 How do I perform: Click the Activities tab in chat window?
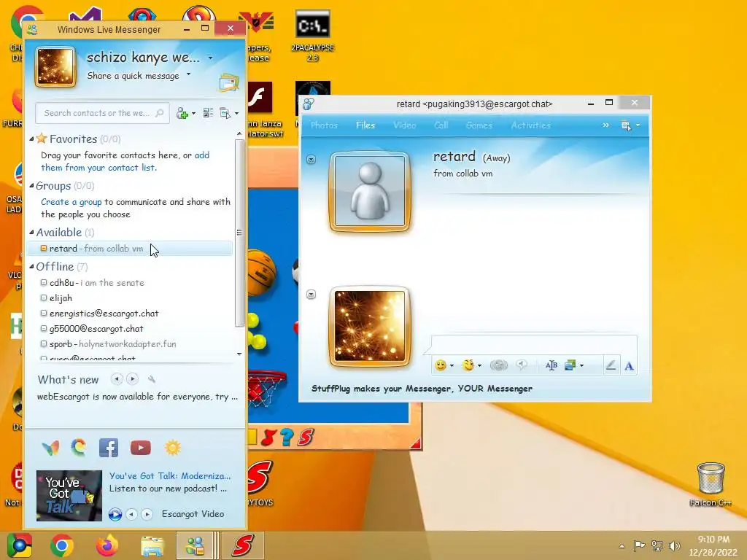click(x=531, y=125)
